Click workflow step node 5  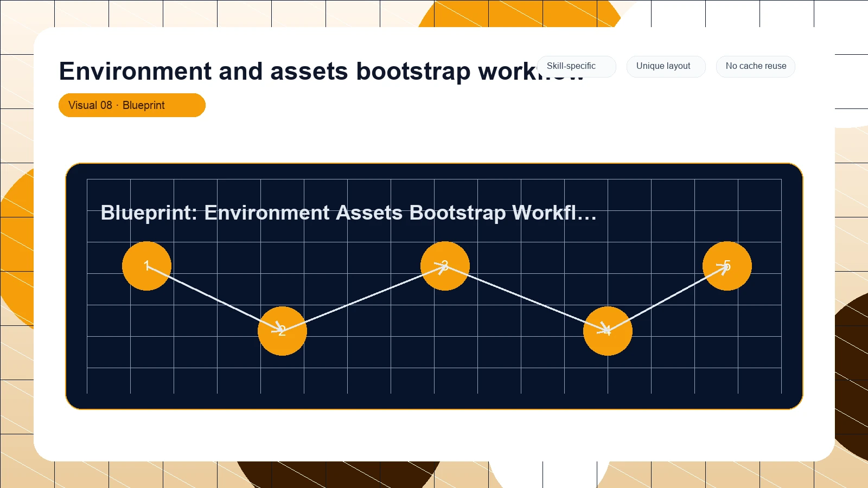pos(727,266)
